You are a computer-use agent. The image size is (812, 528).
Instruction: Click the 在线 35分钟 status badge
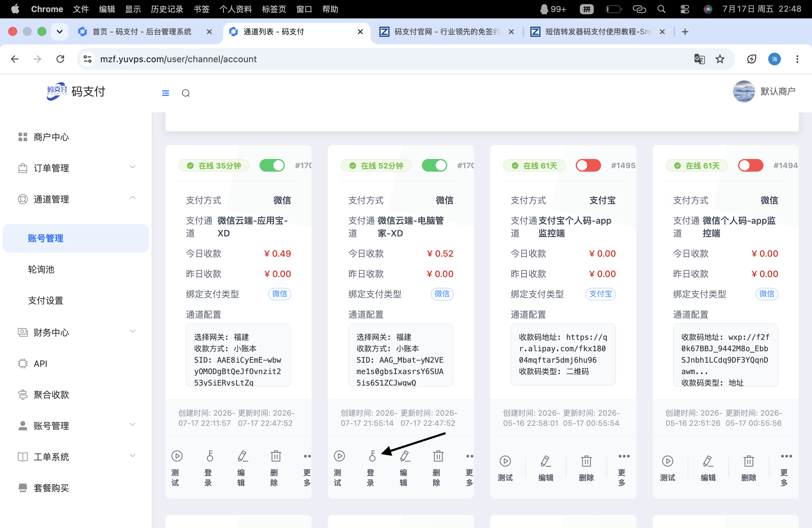click(213, 166)
